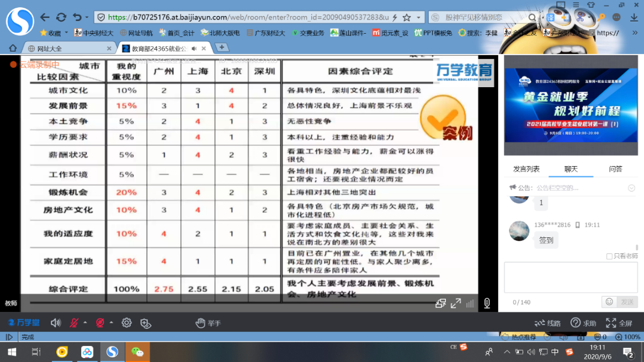The width and height of the screenshot is (644, 362).
Task: Open the undo closed-tab dropdown arrow
Action: pyautogui.click(x=87, y=17)
